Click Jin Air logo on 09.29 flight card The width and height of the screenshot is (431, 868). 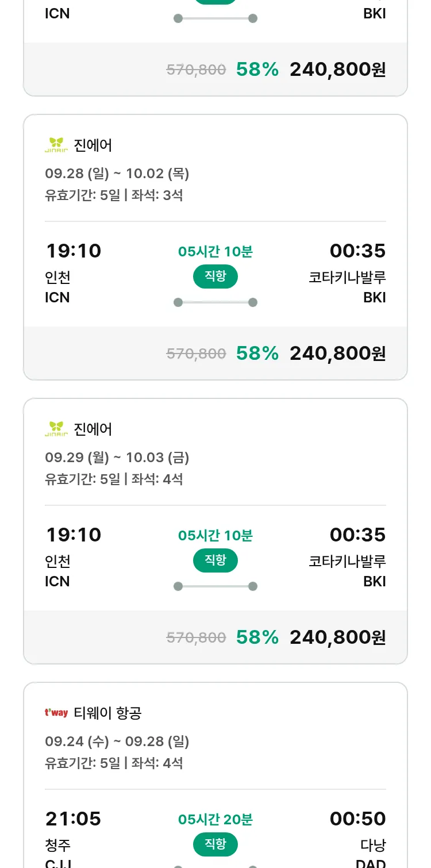[x=56, y=429]
